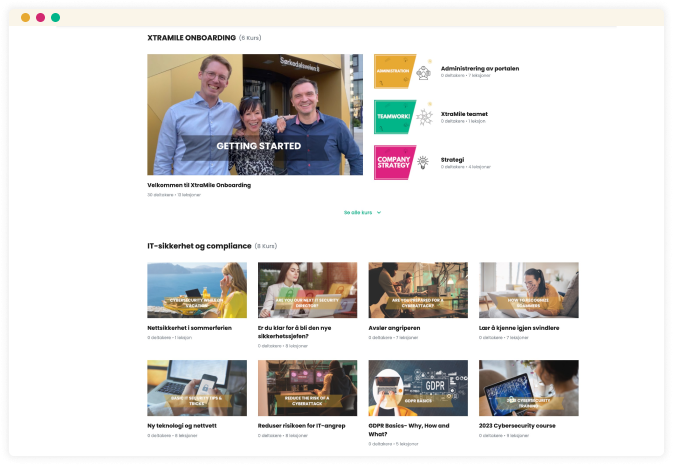Open the GDPR Basics course thumbnail
Screen dimensions: 673x465
[418, 388]
